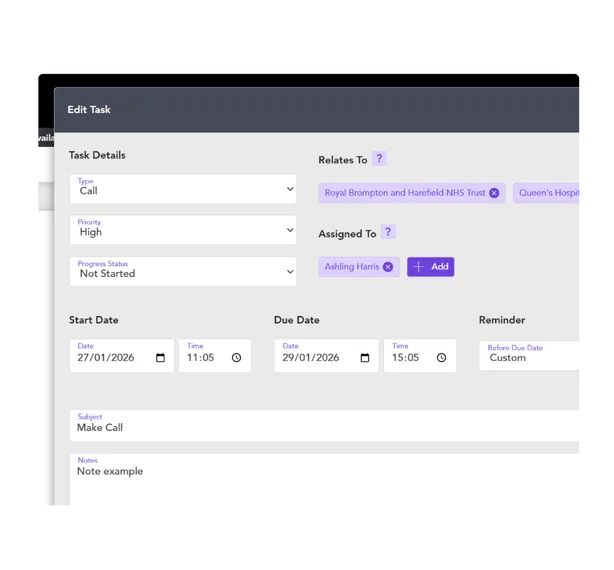Image resolution: width=614 pixels, height=570 pixels.
Task: Click the plus Add assignee button
Action: [430, 267]
